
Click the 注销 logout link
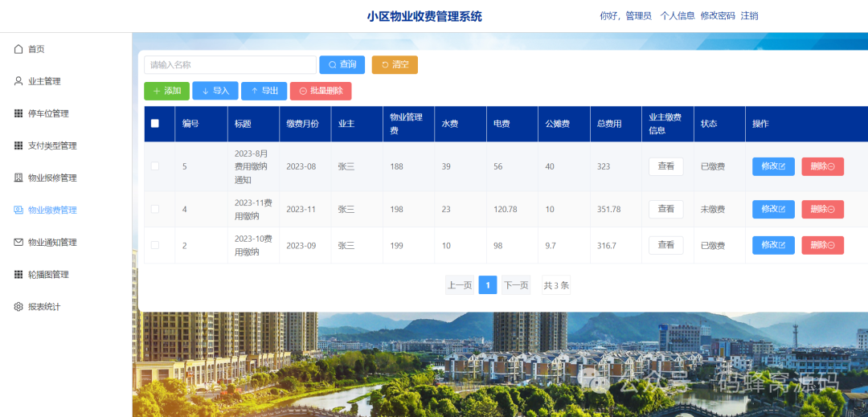[x=750, y=16]
